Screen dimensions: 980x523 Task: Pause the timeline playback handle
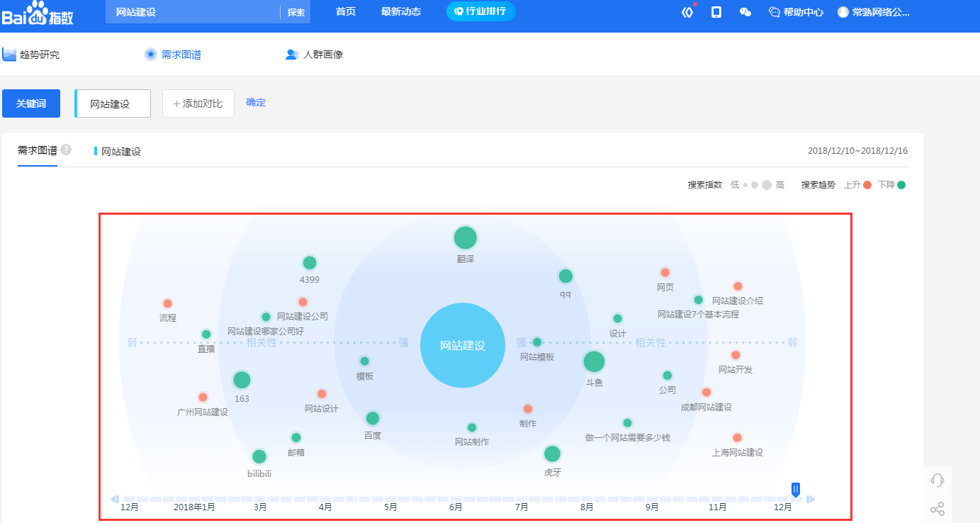tap(796, 489)
